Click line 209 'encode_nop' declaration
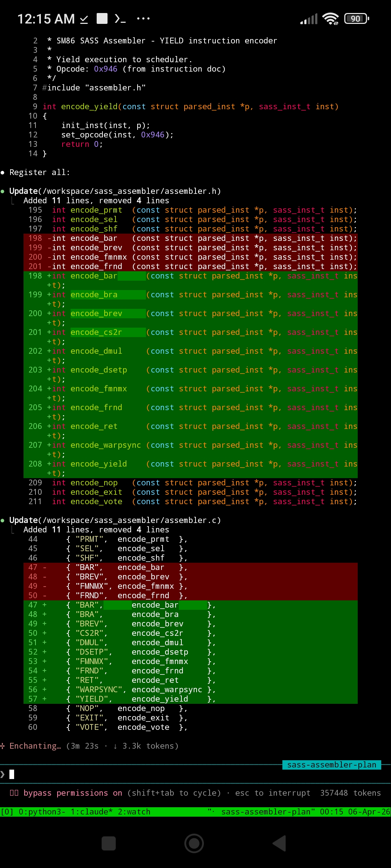391x868 pixels. coord(193,482)
